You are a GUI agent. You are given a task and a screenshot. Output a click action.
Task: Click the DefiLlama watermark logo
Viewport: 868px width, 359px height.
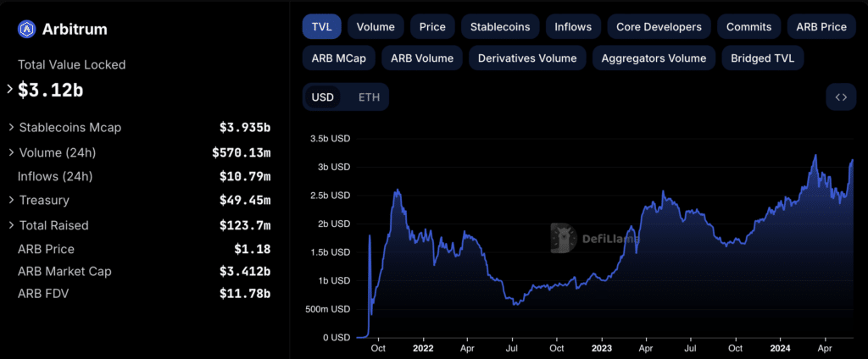tap(595, 239)
